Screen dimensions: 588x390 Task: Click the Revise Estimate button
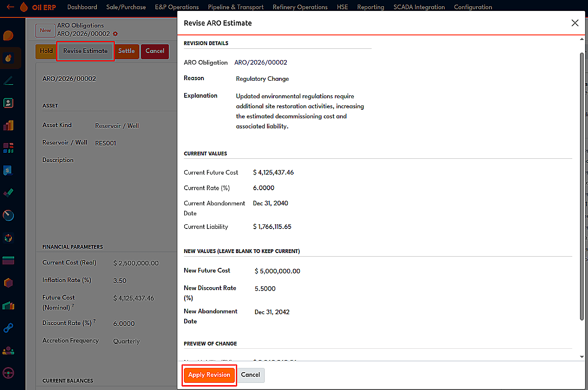coord(85,51)
